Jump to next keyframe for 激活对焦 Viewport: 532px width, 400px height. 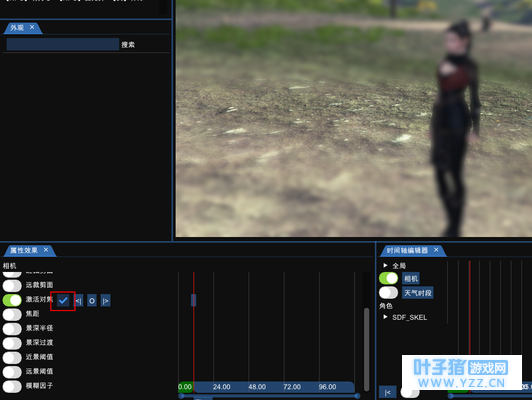(x=106, y=301)
